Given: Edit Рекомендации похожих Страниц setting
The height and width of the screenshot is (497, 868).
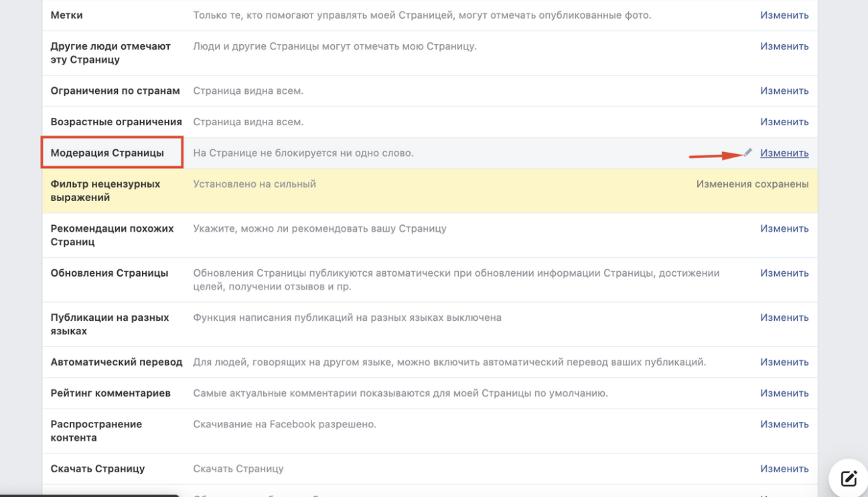Looking at the screenshot, I should click(784, 229).
